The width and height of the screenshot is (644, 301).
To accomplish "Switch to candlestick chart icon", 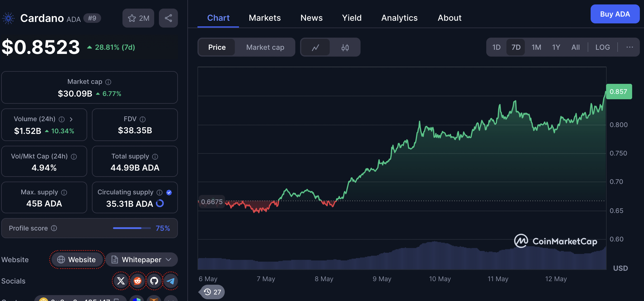I will [345, 47].
